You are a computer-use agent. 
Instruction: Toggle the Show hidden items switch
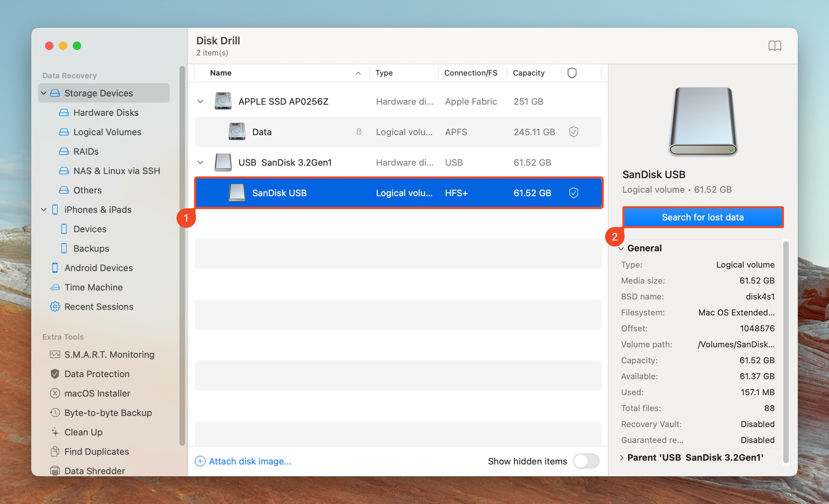586,461
